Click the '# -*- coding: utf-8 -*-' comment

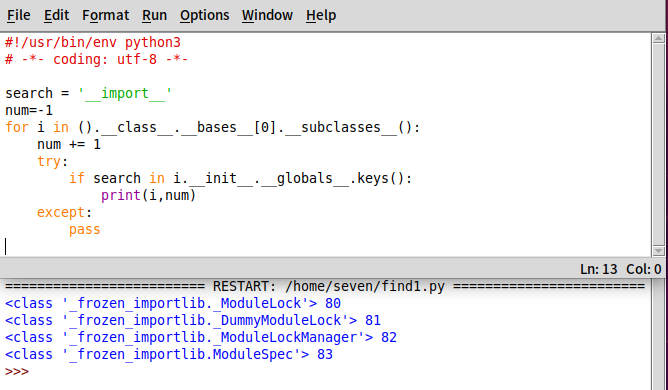pos(96,59)
